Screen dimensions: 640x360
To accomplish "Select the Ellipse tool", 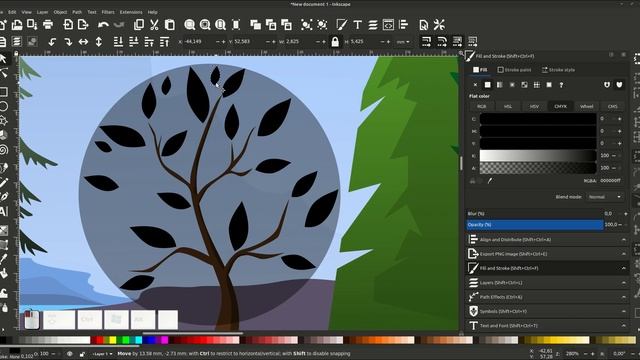I will point(3,107).
